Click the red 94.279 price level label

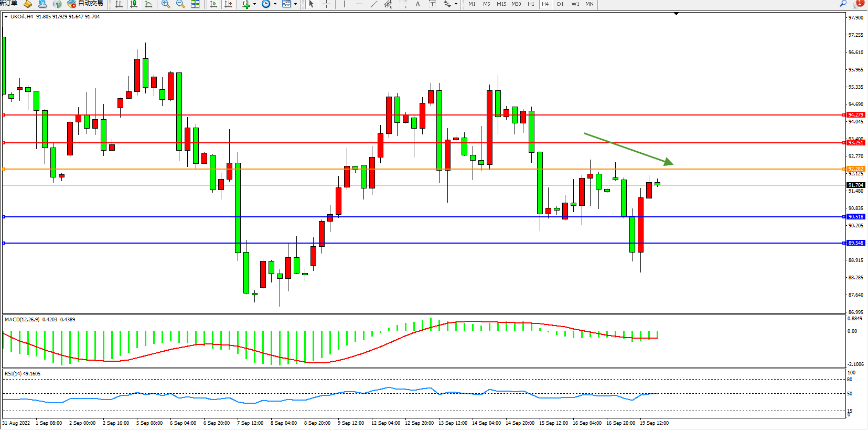click(x=855, y=115)
